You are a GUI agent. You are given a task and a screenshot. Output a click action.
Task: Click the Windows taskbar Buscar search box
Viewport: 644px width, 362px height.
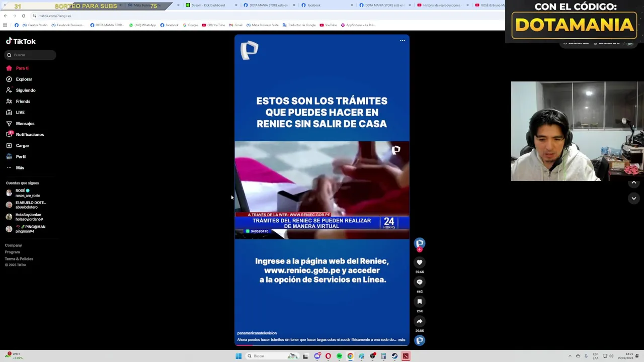point(272,356)
